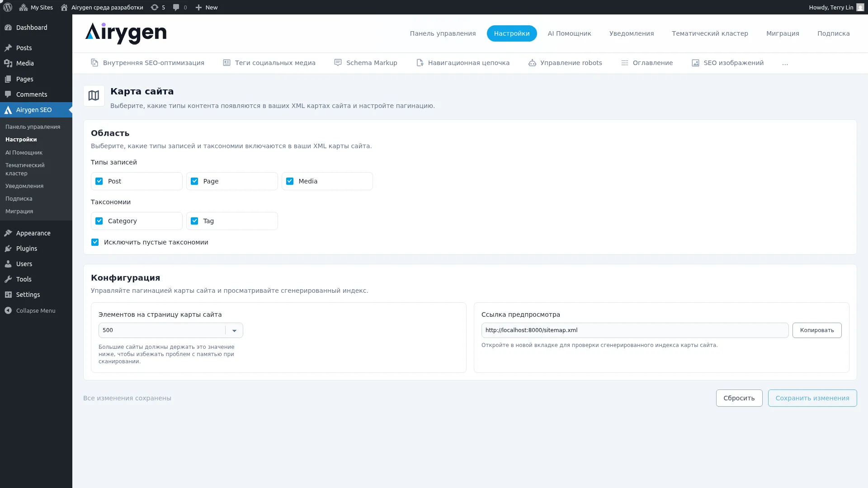Uncheck the Tag taxonomy checkbox
The width and height of the screenshot is (868, 488).
pyautogui.click(x=194, y=221)
